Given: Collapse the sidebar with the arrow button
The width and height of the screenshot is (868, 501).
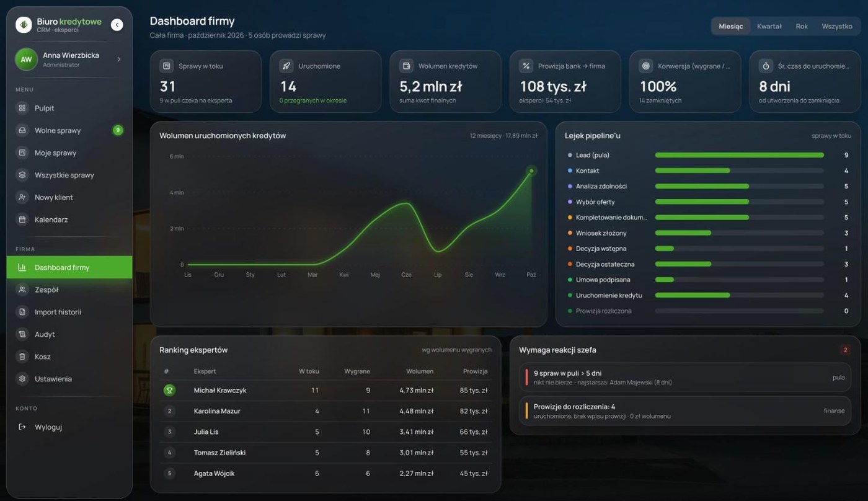Looking at the screenshot, I should 117,25.
